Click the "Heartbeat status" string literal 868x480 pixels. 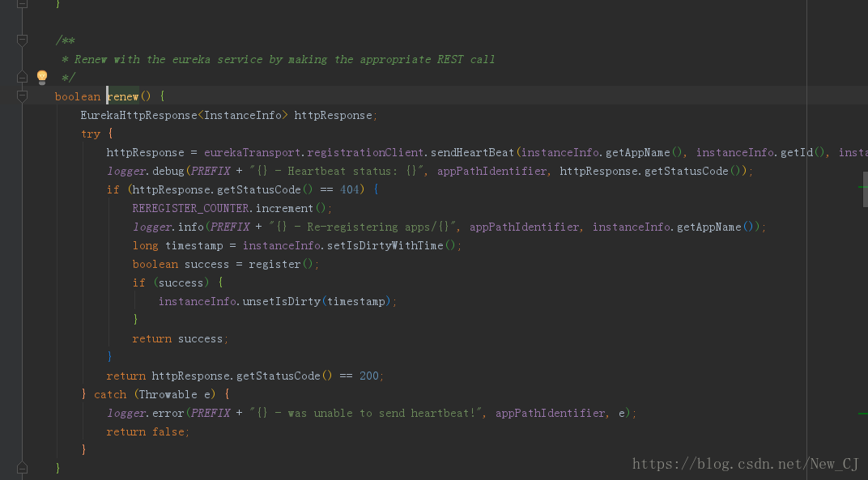(x=338, y=171)
